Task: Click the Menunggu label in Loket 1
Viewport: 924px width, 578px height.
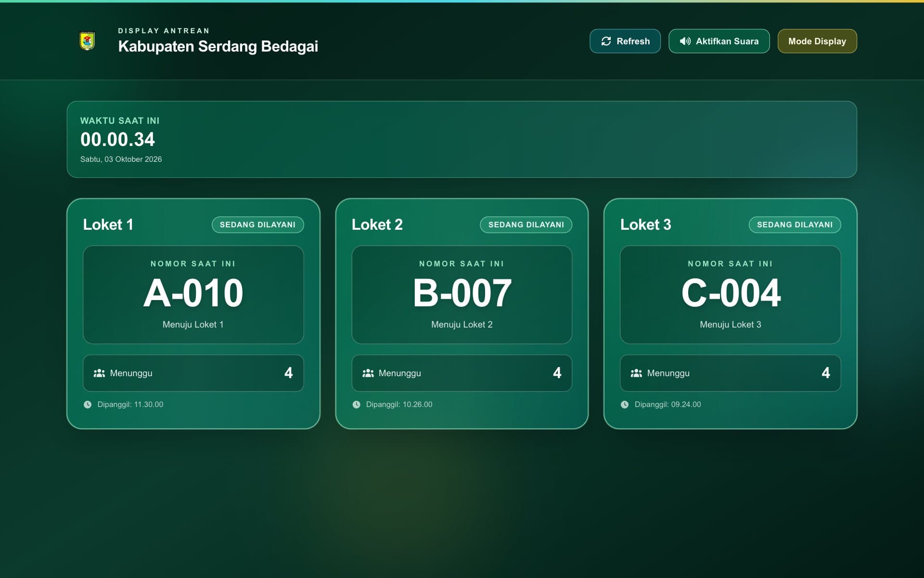Action: 131,373
